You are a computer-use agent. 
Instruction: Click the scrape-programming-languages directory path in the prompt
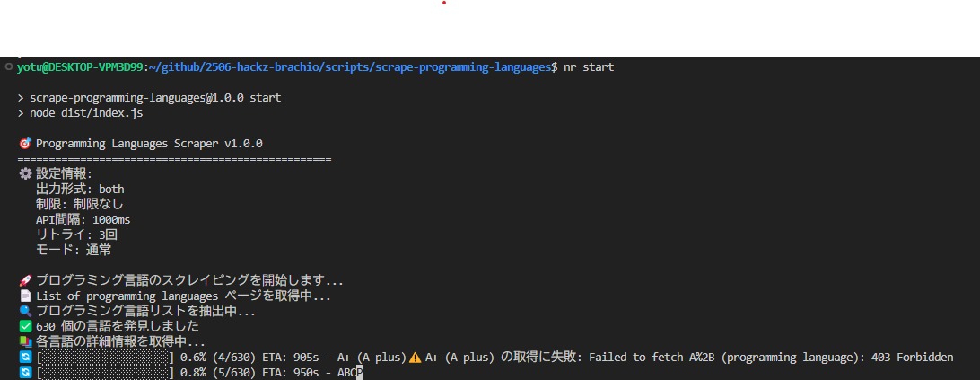pos(462,67)
